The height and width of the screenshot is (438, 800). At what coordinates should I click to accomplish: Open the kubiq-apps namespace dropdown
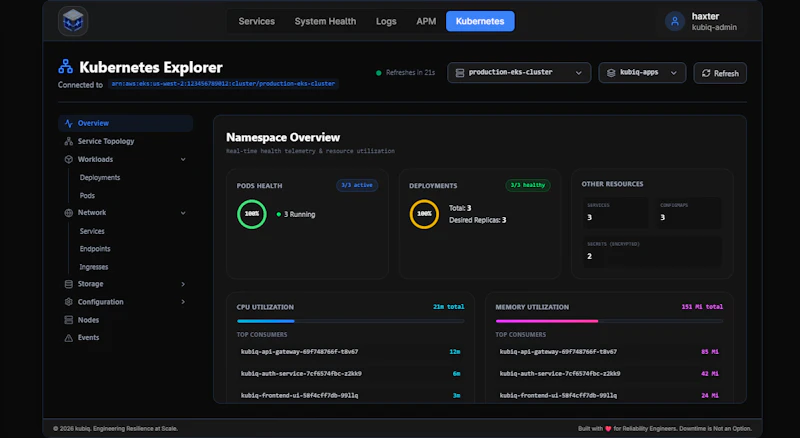tap(642, 72)
